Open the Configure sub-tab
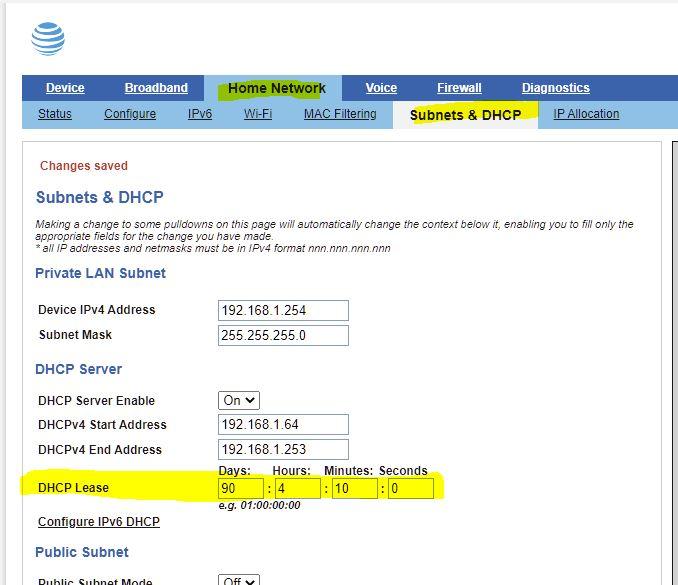The image size is (678, 585). point(130,114)
